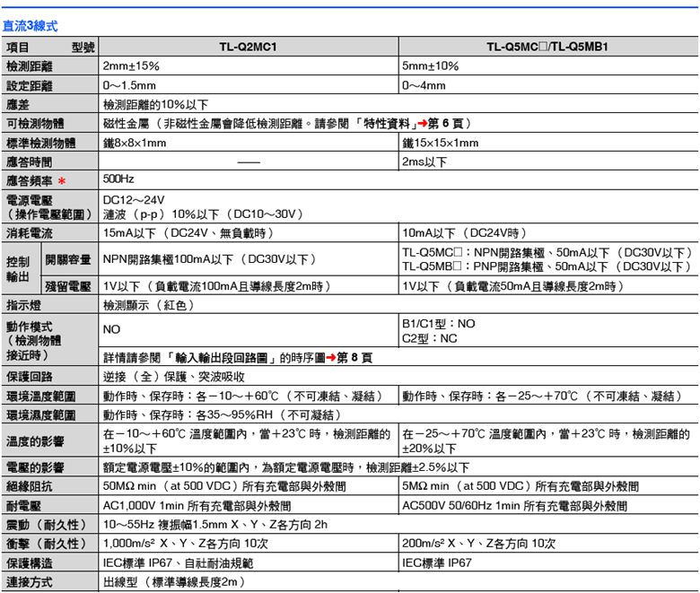Click the TL-Q2MC1 column header
Viewport: 700px width, 593px height.
[248, 48]
